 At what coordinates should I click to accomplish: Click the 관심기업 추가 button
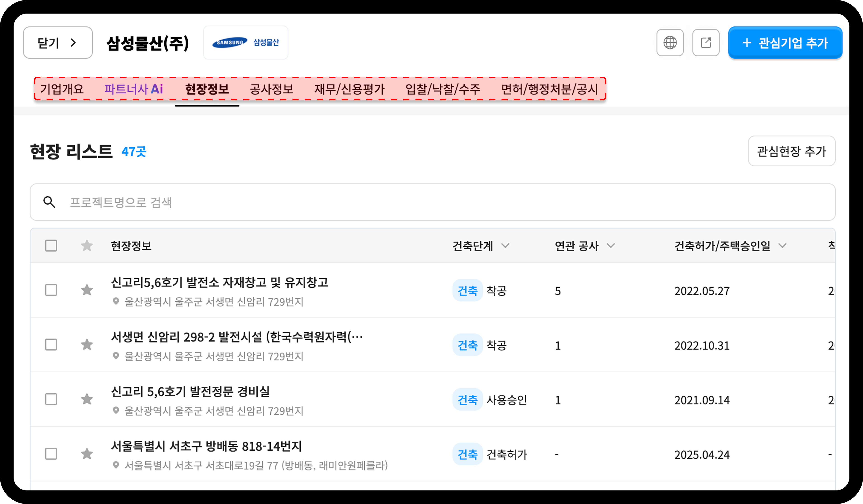785,43
